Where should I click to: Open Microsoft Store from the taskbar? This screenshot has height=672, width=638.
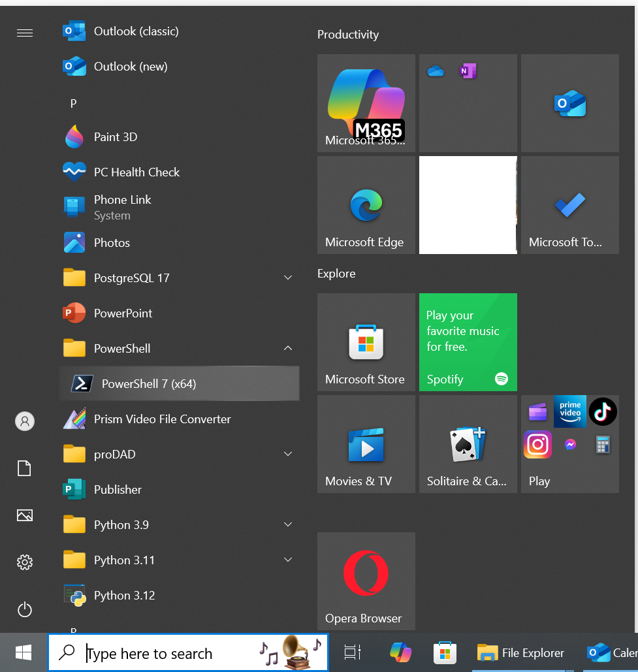point(445,652)
